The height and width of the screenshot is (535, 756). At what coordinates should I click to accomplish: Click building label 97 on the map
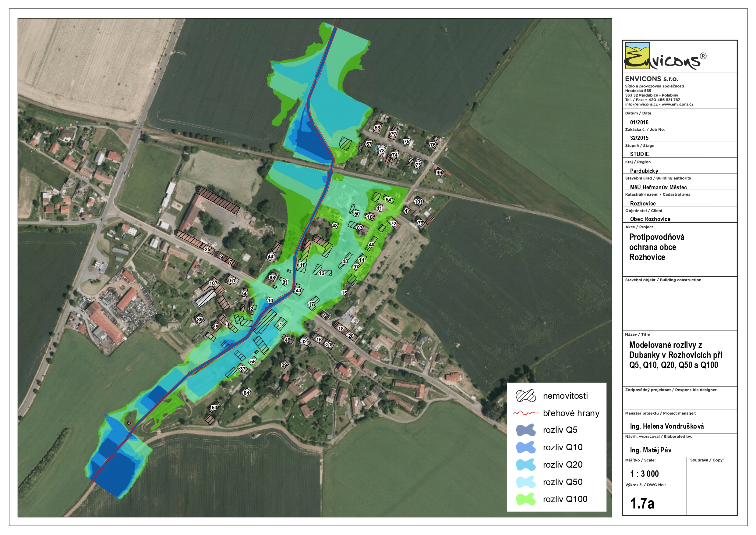click(x=356, y=267)
